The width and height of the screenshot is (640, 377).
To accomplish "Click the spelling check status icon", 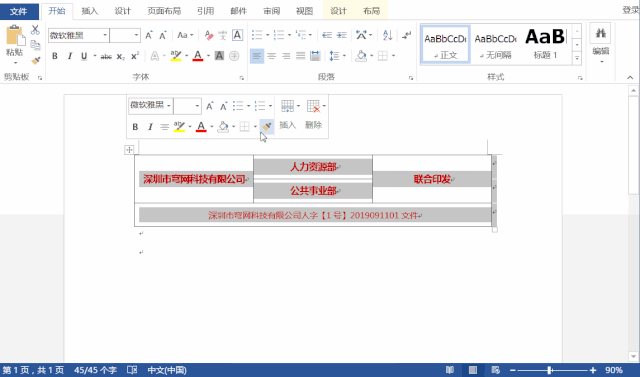I will click(132, 370).
